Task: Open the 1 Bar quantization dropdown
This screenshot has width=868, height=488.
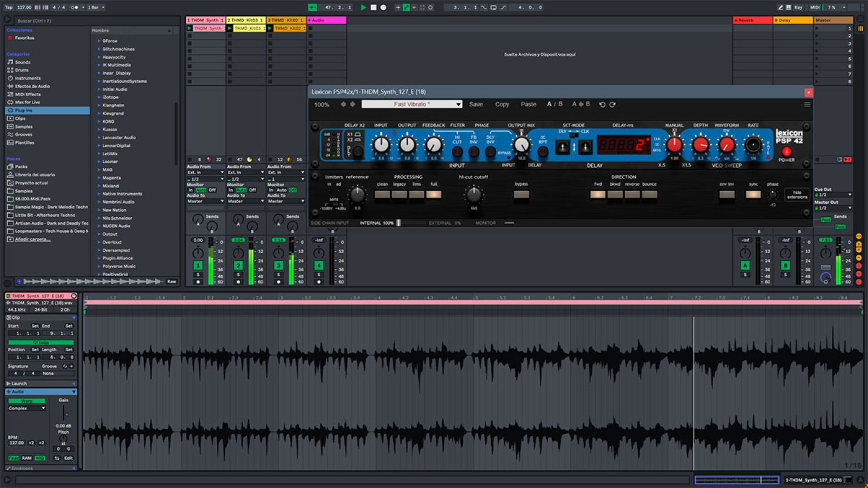Action: click(96, 7)
